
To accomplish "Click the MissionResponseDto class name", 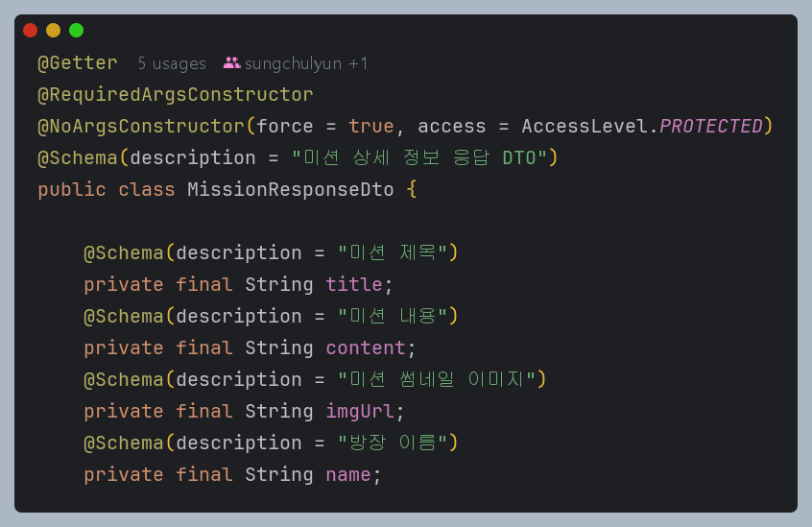I will click(290, 190).
